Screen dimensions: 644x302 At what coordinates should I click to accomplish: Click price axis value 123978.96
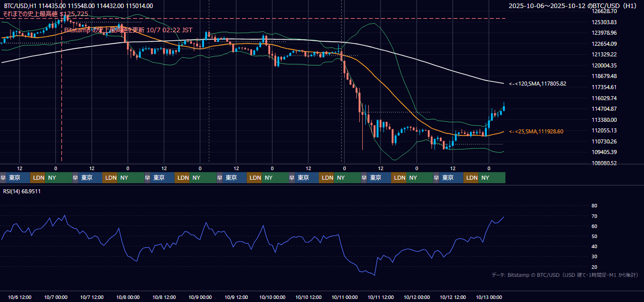tap(604, 33)
